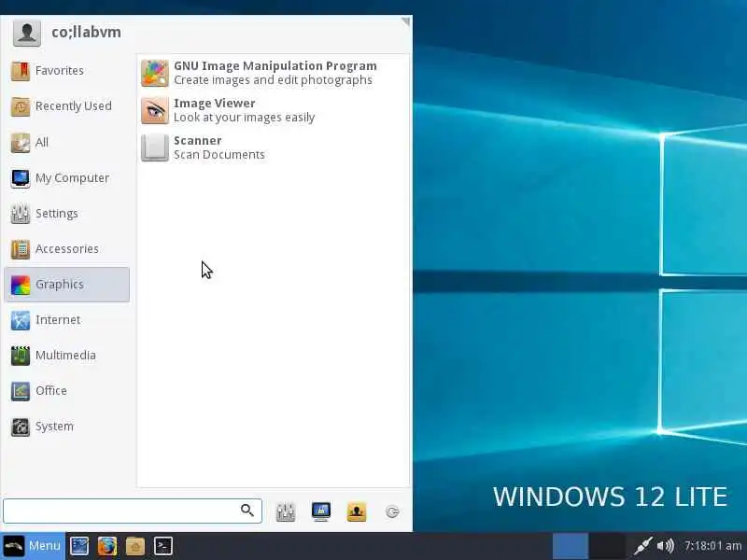Click the lock screen monitor icon
The image size is (747, 560).
pyautogui.click(x=321, y=511)
